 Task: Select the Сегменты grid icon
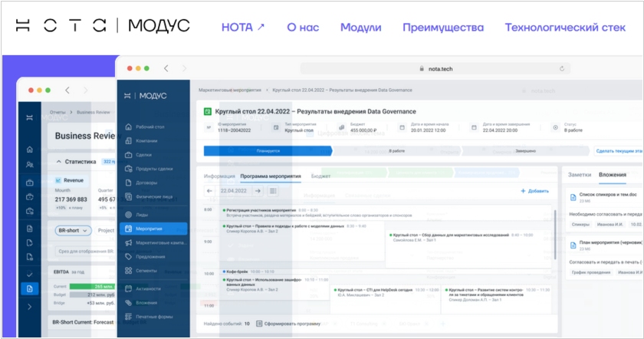point(129,271)
